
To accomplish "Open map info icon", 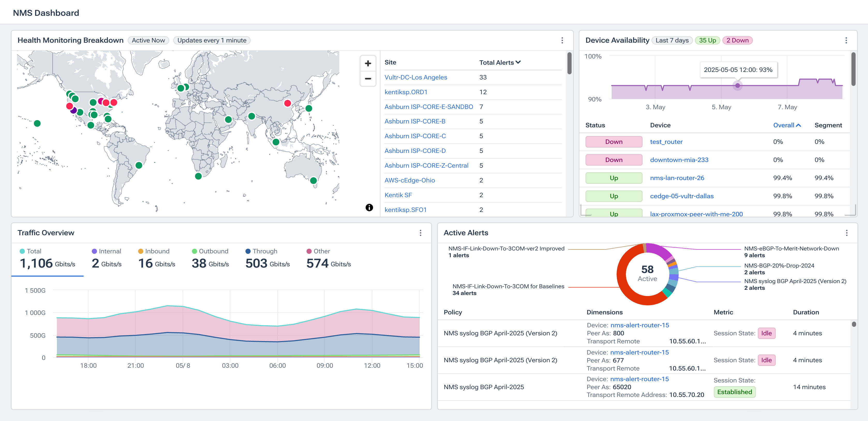I will (x=369, y=207).
